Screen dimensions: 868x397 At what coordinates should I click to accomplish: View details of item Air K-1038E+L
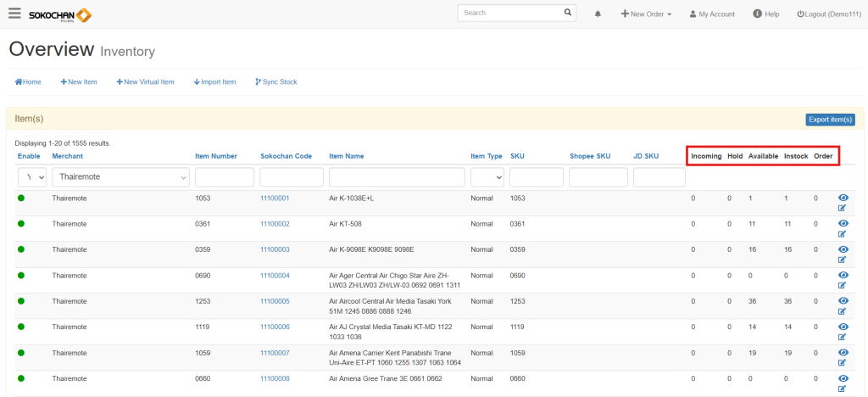[x=843, y=198]
